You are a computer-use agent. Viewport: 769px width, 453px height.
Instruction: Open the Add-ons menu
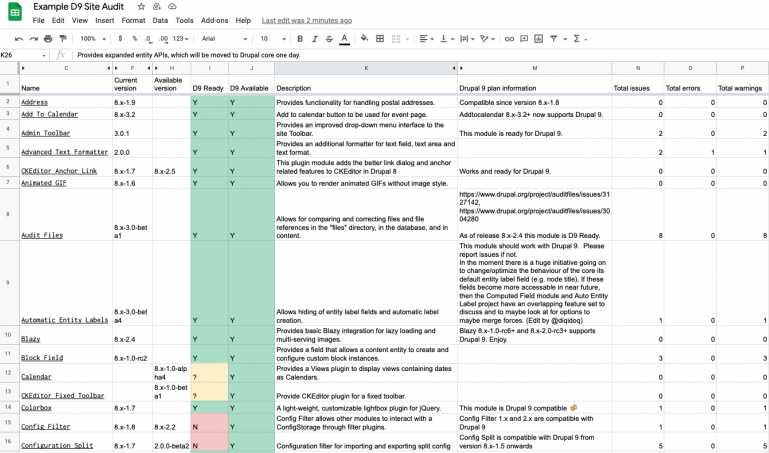coord(214,21)
